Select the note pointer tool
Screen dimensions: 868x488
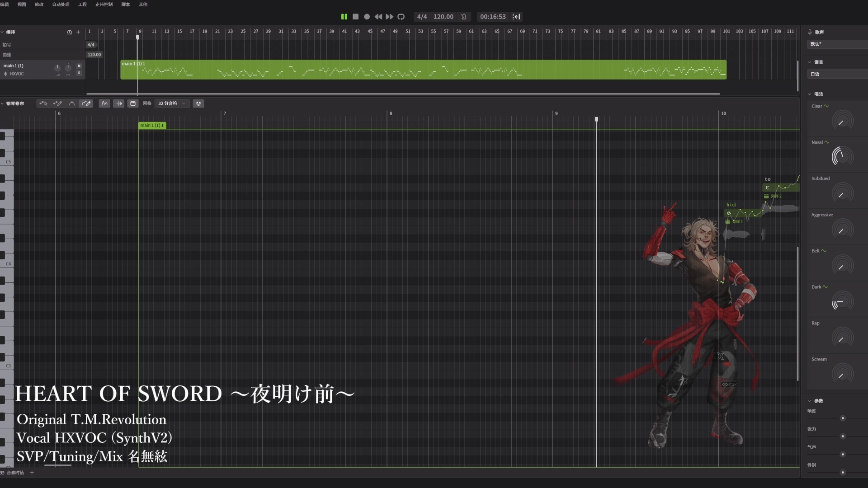coord(43,103)
